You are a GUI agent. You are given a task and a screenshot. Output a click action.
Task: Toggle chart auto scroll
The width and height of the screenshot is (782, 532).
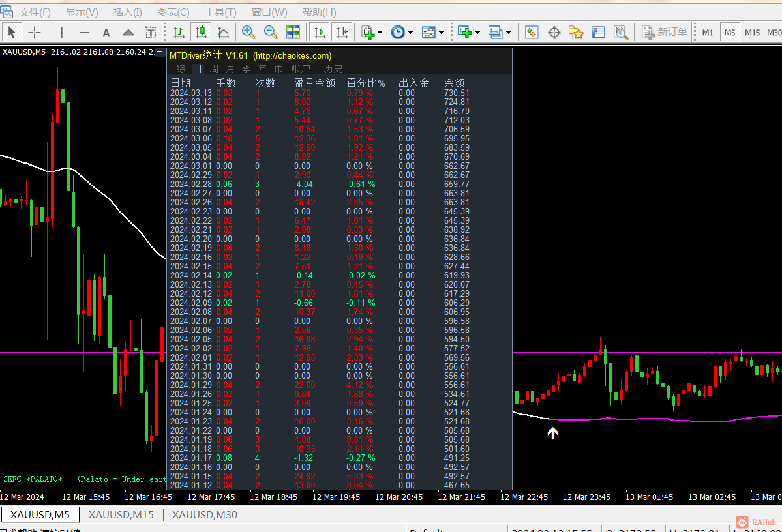coord(320,33)
